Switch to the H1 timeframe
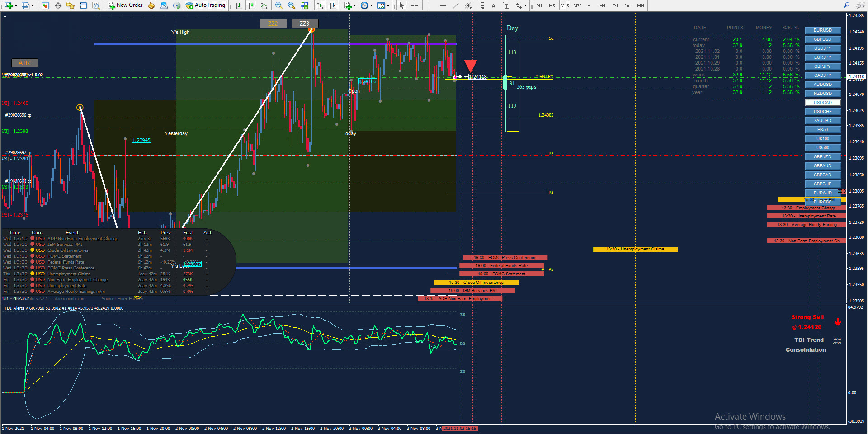The width and height of the screenshot is (868, 434). tap(590, 5)
